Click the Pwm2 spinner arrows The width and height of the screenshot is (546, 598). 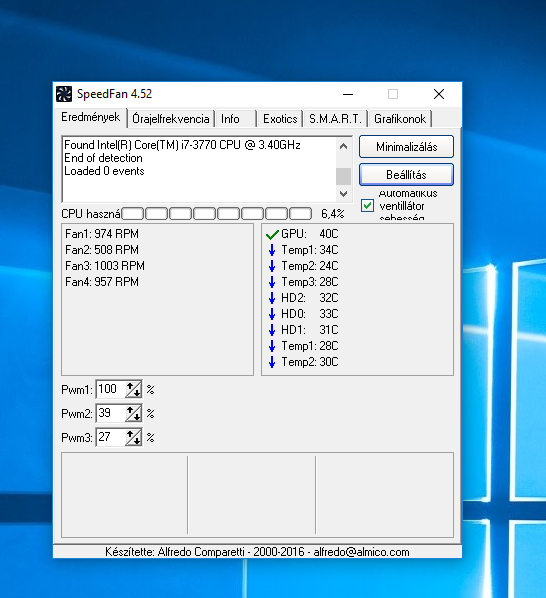[x=133, y=413]
